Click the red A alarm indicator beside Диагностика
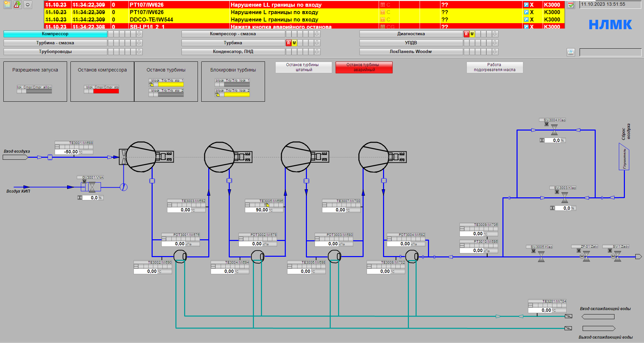Image resolution: width=644 pixels, height=343 pixels. click(466, 34)
